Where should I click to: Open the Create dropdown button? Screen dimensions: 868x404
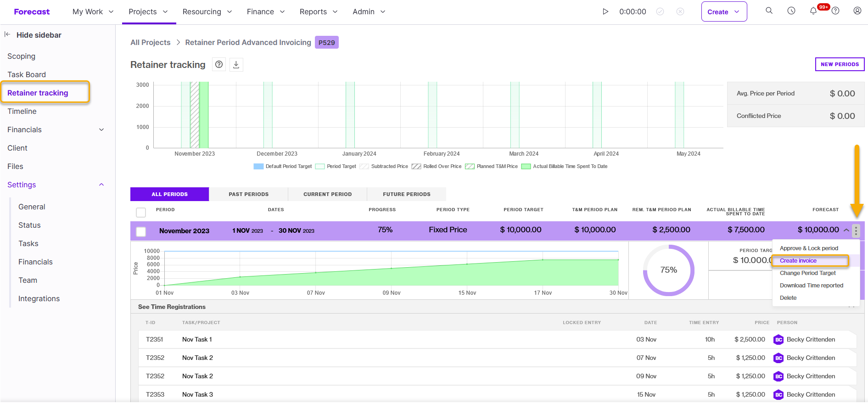click(x=724, y=11)
